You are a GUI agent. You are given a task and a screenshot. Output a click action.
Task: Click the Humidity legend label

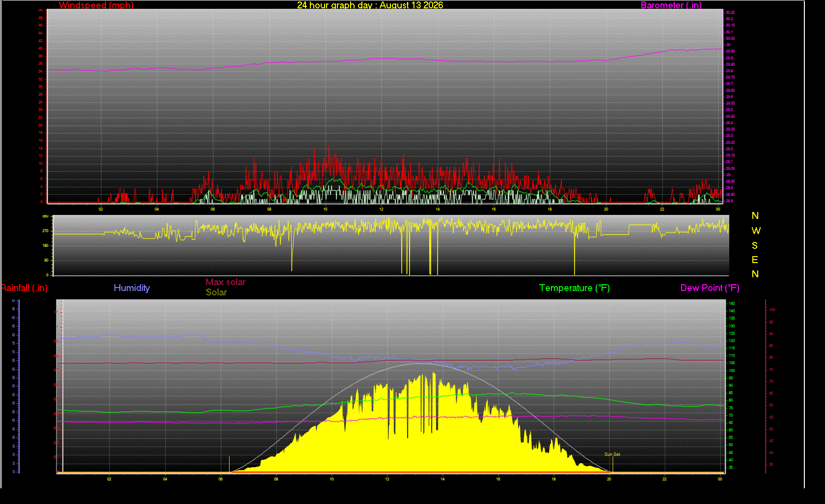point(132,288)
